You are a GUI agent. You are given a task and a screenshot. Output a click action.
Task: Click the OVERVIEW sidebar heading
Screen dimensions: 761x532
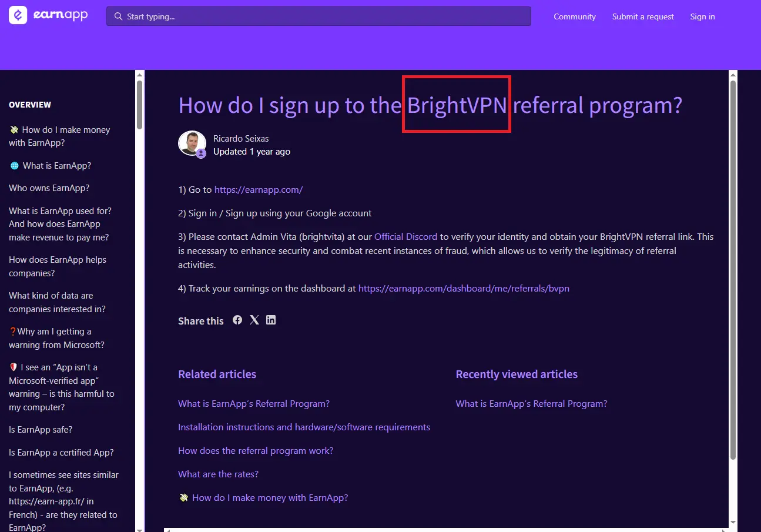coord(30,105)
